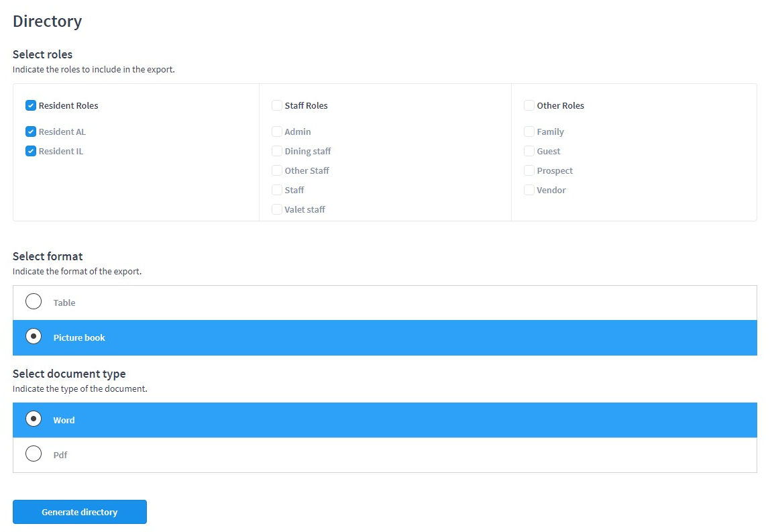Select the Table format radio button
The image size is (770, 532).
tap(34, 302)
